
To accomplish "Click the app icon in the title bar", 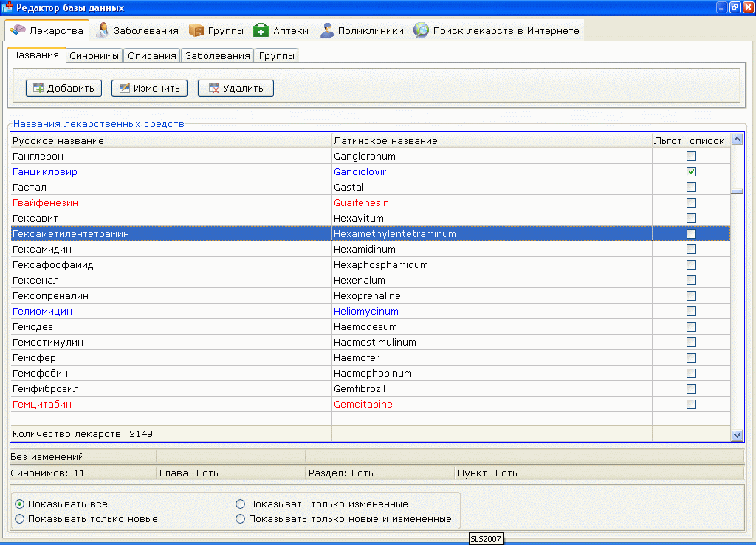I will tap(7, 7).
